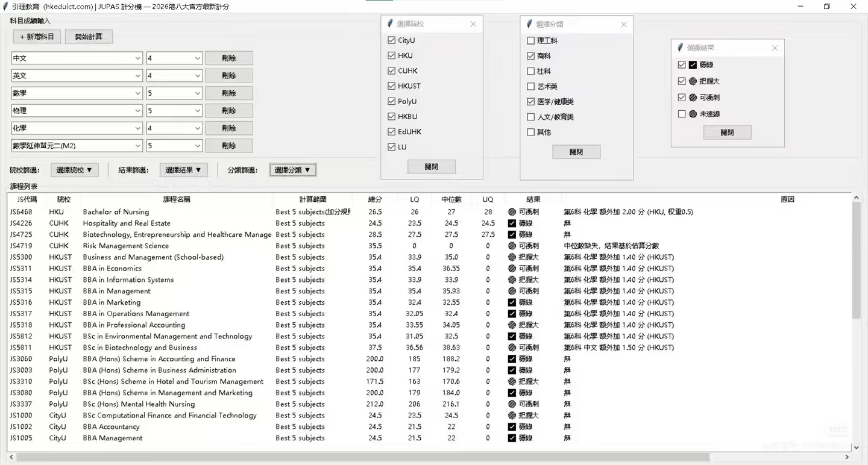The image size is (868, 465).
Task: Select the Risk Management Science row
Action: click(430, 246)
